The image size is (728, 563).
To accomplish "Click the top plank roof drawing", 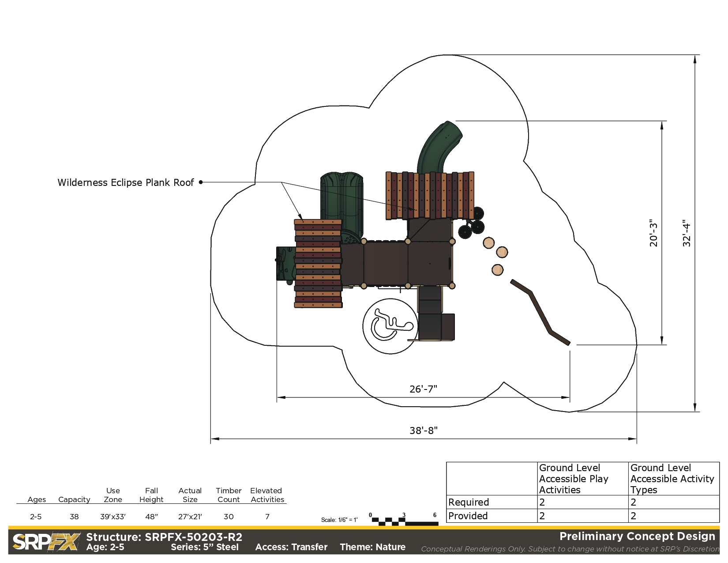I will (430, 196).
